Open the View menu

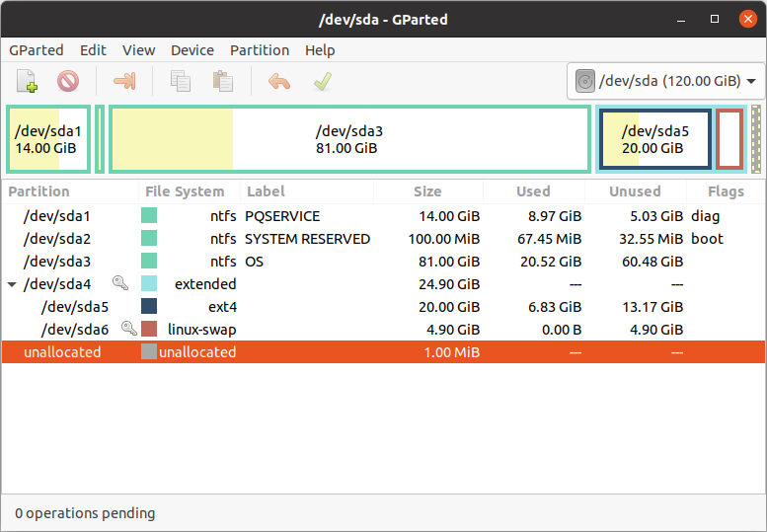(139, 50)
